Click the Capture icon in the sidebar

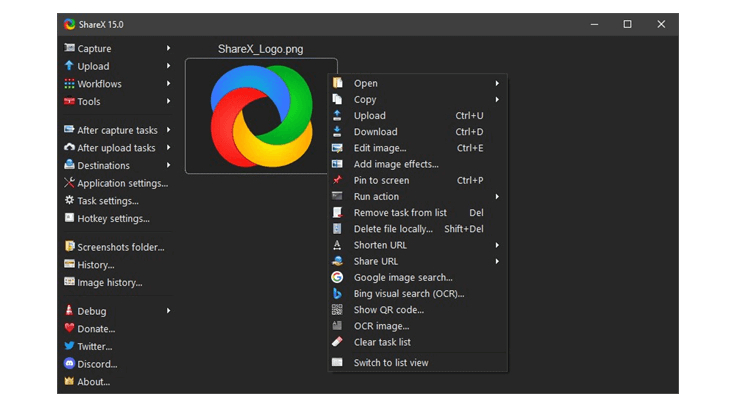click(x=69, y=48)
